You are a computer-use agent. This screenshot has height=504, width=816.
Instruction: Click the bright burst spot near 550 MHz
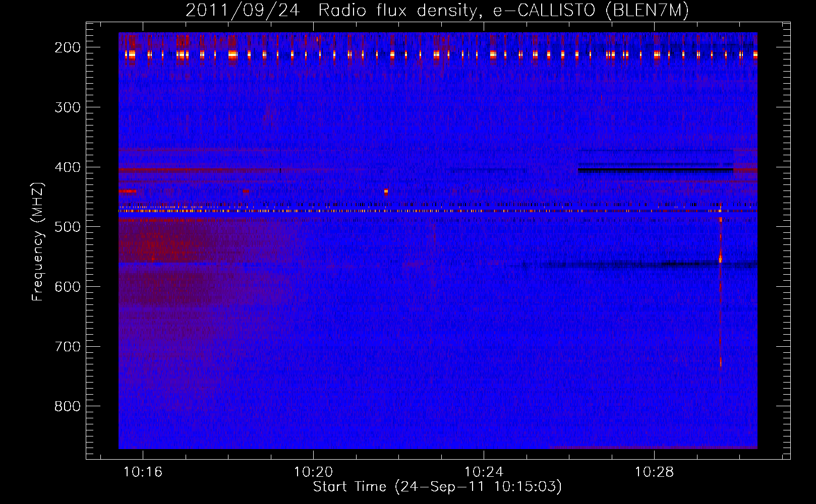(x=720, y=259)
